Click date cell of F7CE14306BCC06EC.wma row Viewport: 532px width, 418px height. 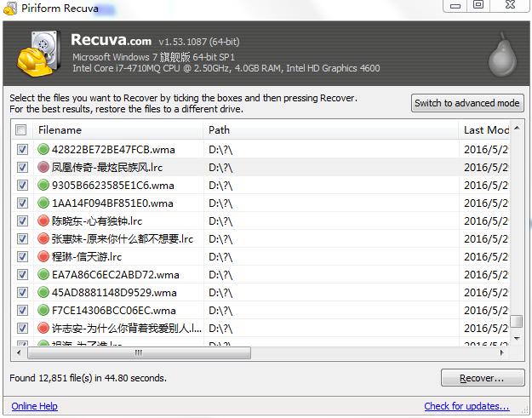(x=486, y=311)
